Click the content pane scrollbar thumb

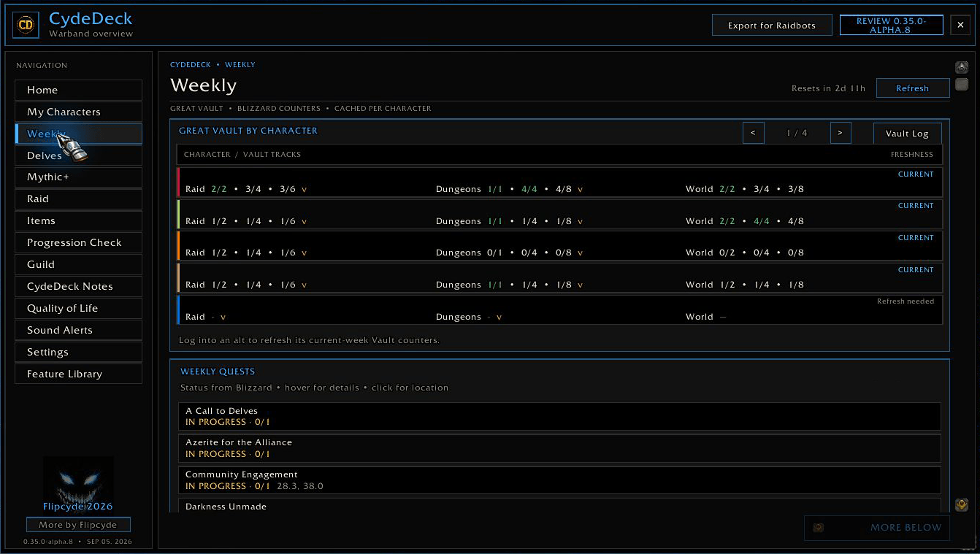click(962, 84)
